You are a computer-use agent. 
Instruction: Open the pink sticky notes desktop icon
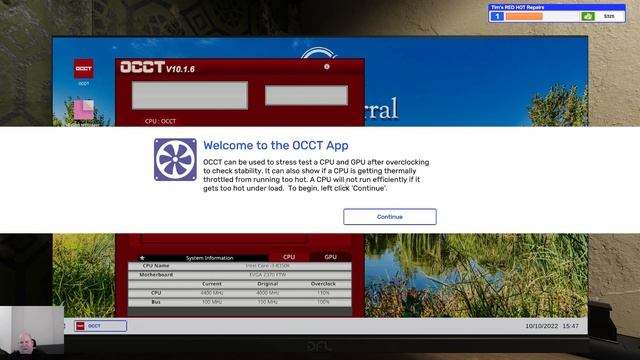pyautogui.click(x=84, y=110)
